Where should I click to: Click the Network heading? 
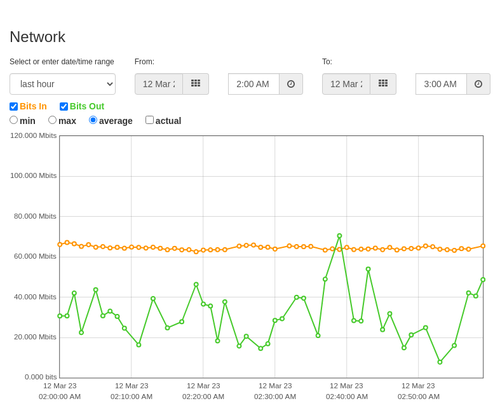pyautogui.click(x=37, y=37)
